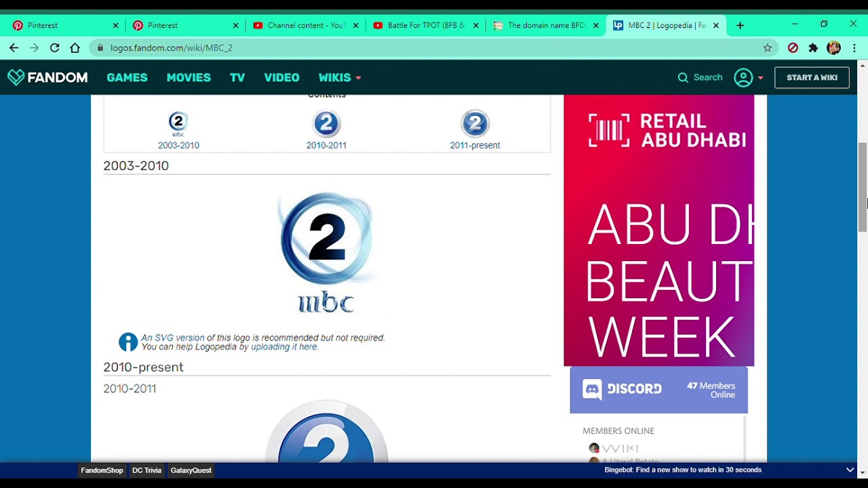Jump to the 2010-2011 contents link
The height and width of the screenshot is (488, 868).
(326, 145)
